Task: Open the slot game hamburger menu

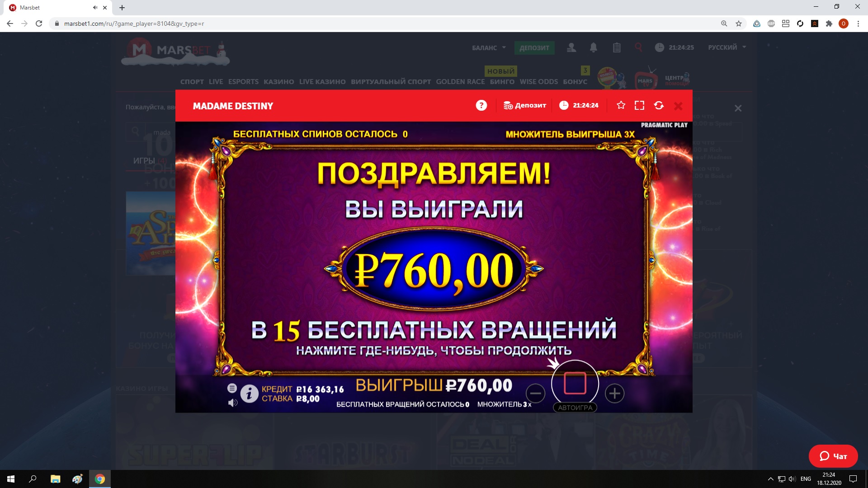Action: point(232,388)
